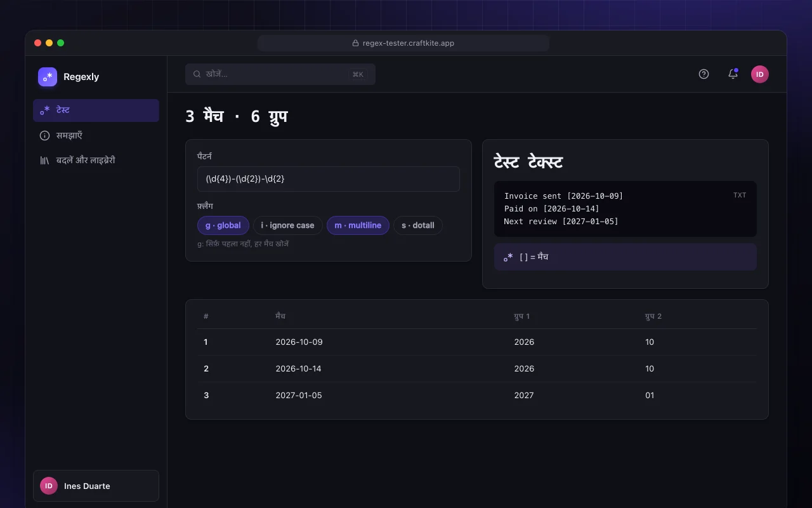The image size is (812, 508).
Task: Click the global flag hint text
Action: tap(243, 244)
